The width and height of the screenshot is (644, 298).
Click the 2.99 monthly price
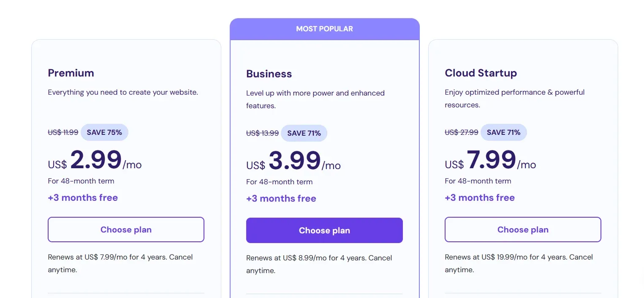[95, 160]
